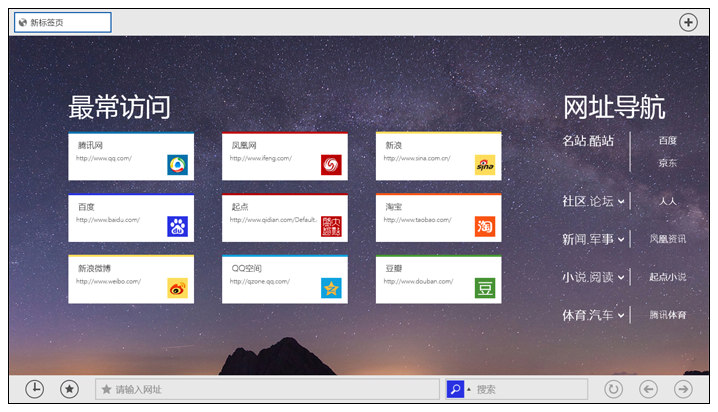Click the QQ空间 star logo icon
Viewport: 718px width, 412px height.
click(x=331, y=288)
